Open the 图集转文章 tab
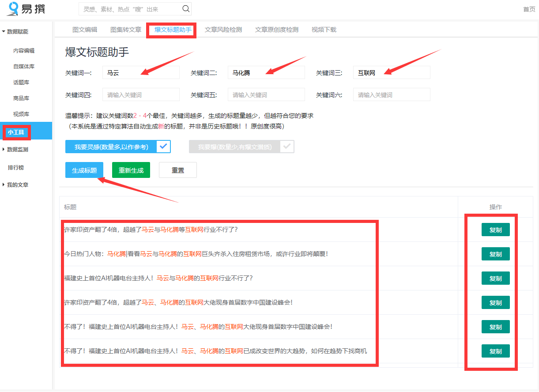The height and width of the screenshot is (392, 539). (126, 30)
